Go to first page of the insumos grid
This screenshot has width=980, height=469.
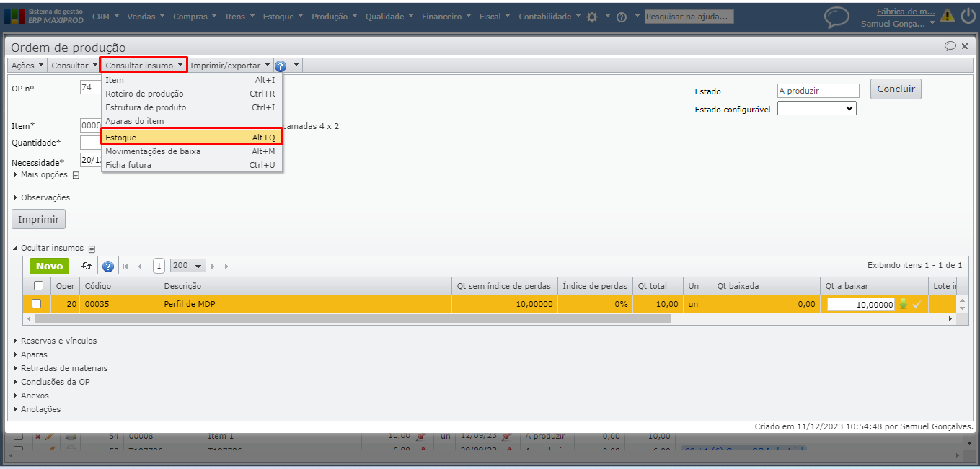point(126,267)
